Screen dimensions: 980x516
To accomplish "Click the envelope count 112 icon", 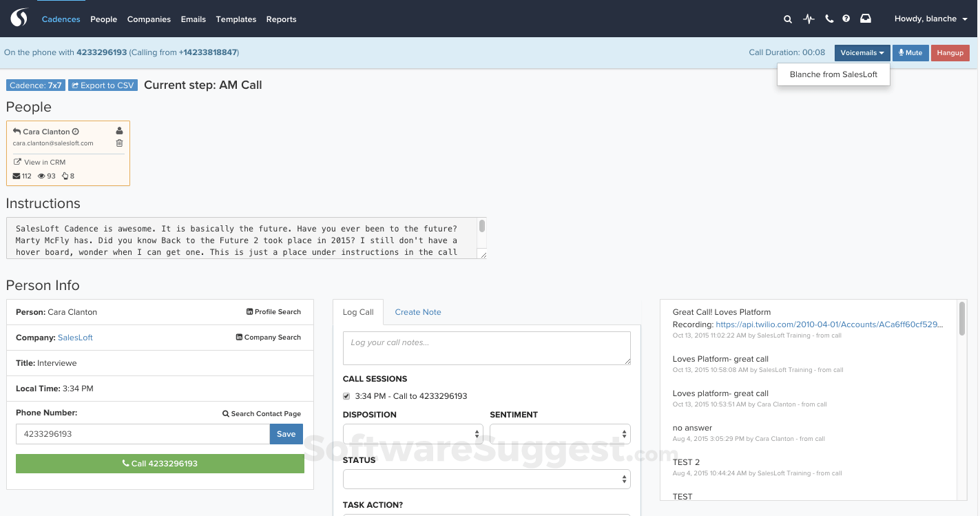I will coord(17,176).
